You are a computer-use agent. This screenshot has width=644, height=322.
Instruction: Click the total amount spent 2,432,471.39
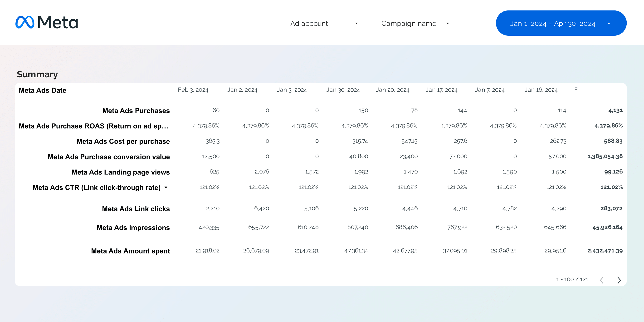coord(605,251)
